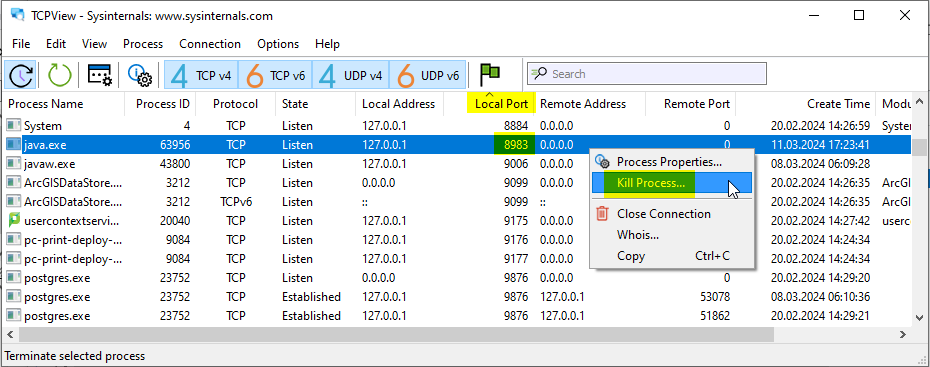The width and height of the screenshot is (930, 367).
Task: Click the usercontextservi... green icon
Action: [14, 221]
